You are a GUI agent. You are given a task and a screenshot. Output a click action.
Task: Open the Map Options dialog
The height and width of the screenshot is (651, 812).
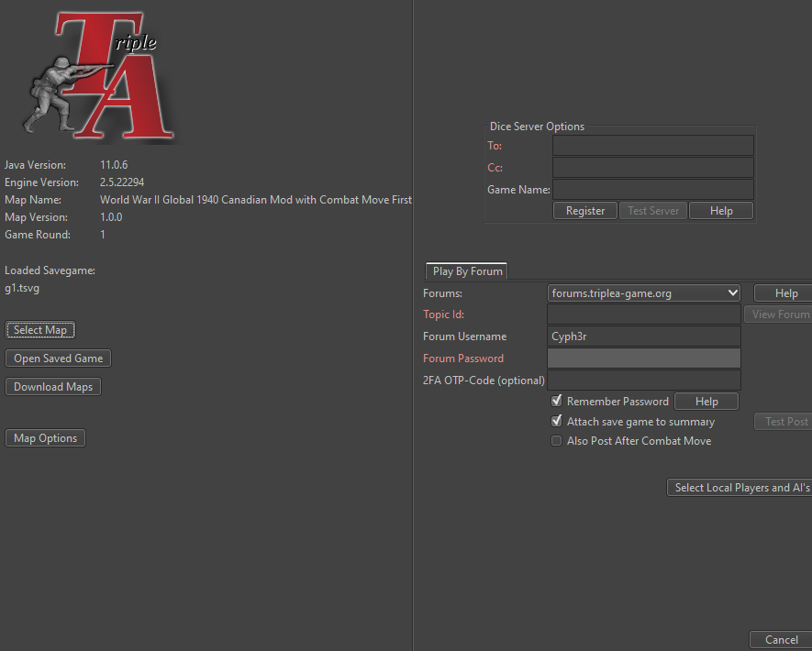(x=46, y=438)
